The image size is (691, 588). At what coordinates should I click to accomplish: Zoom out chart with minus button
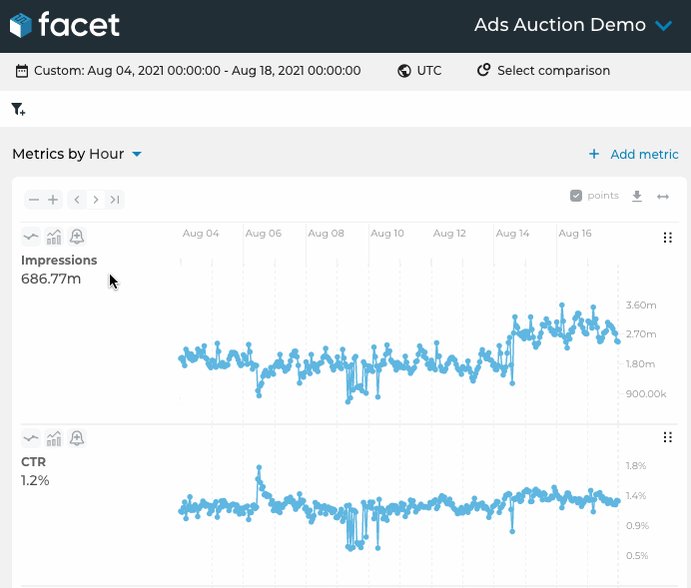pos(33,200)
